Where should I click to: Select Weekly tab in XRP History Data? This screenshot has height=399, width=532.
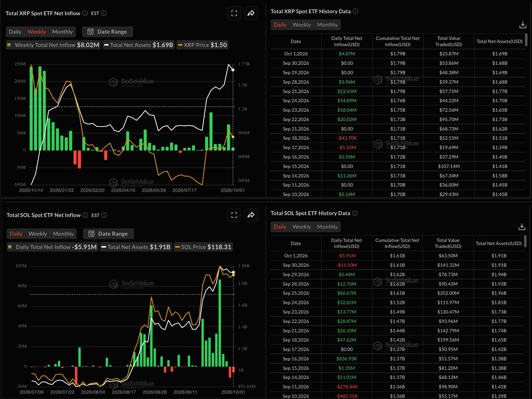[301, 25]
